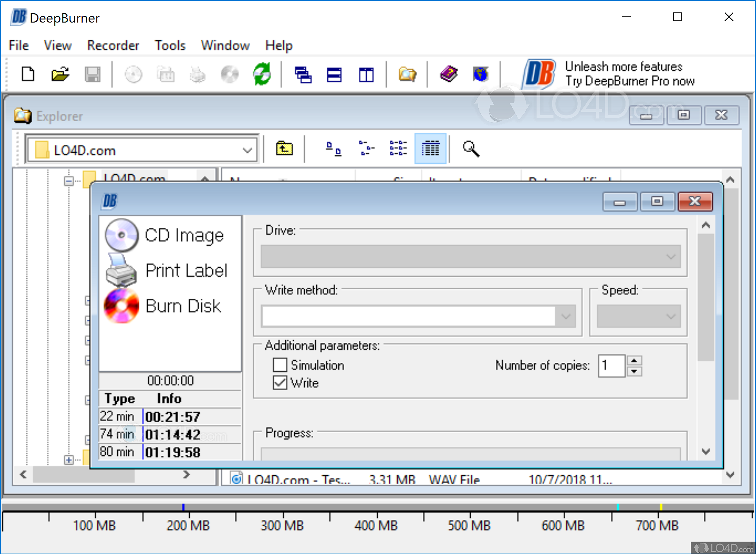The width and height of the screenshot is (756, 554).
Task: Open the Drive dropdown
Action: [x=672, y=257]
